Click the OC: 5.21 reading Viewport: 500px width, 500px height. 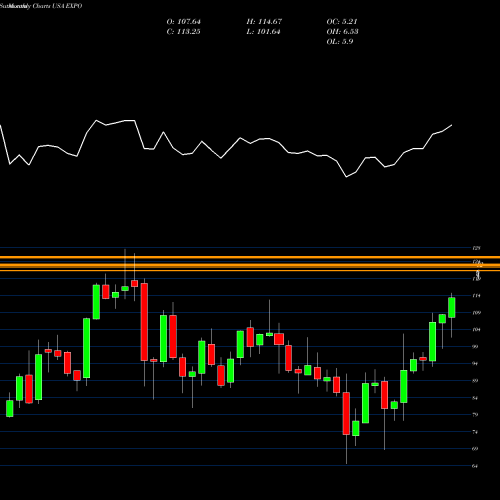click(x=342, y=22)
